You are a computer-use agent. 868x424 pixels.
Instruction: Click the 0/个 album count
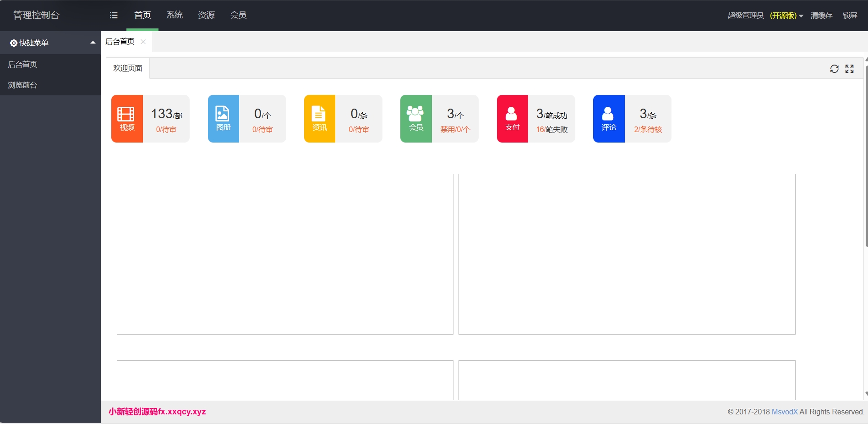[x=262, y=114]
